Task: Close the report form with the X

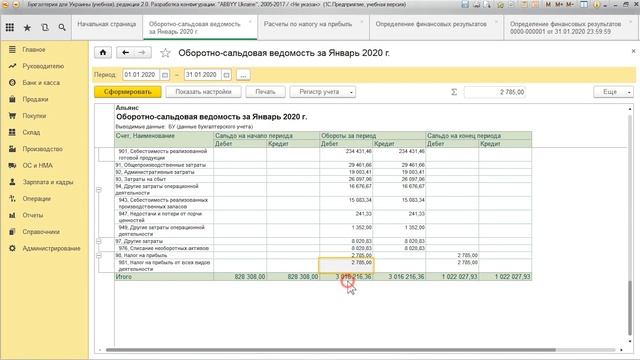Action: (633, 51)
